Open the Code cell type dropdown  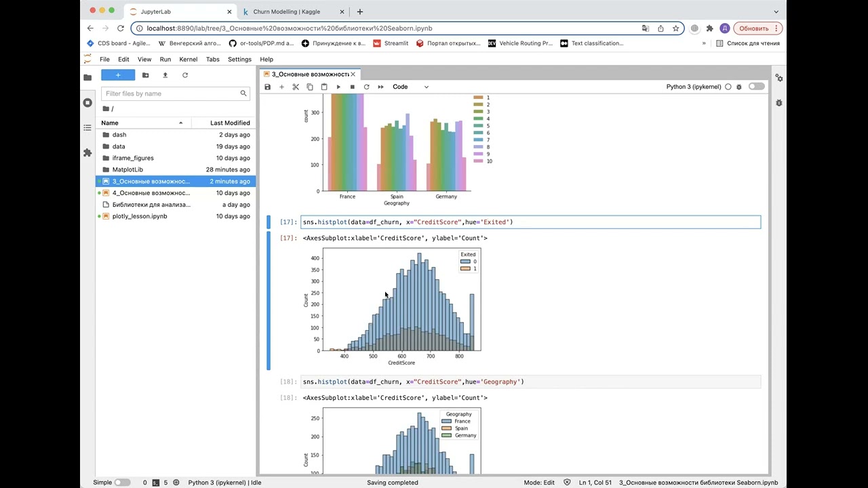point(410,87)
